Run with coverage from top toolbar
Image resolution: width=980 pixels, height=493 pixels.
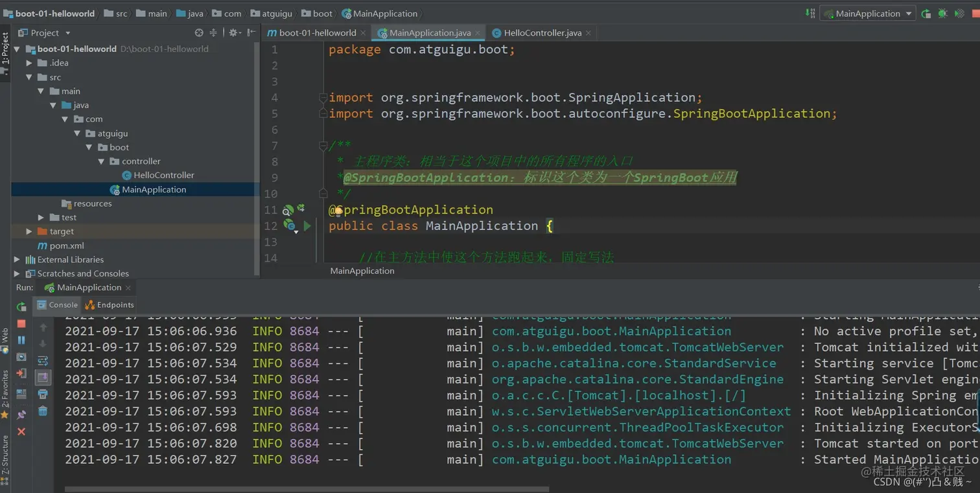(x=960, y=13)
